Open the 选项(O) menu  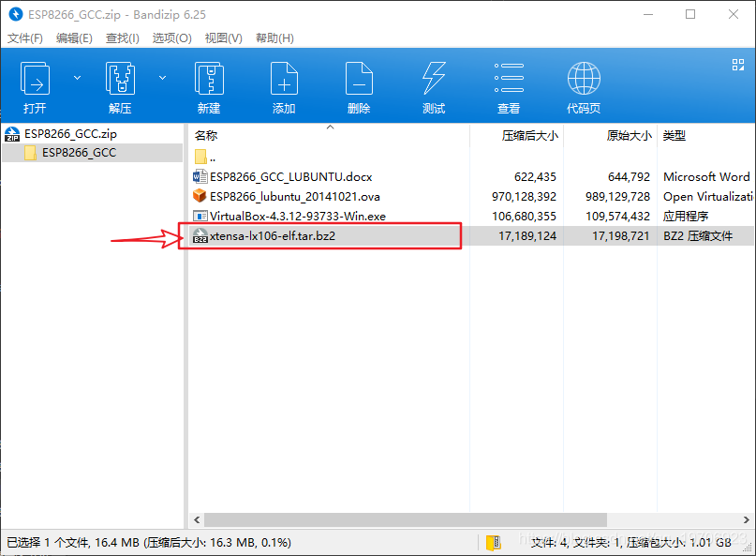[172, 38]
